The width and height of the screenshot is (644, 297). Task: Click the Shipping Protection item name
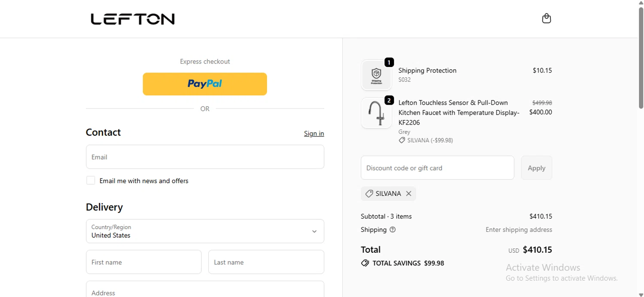coord(427,70)
